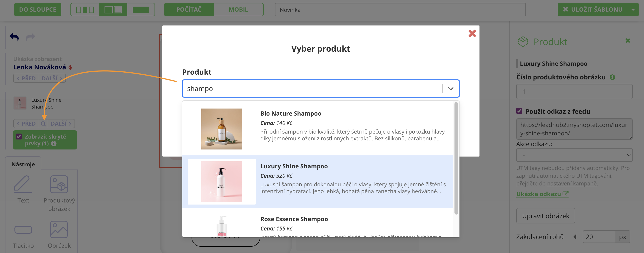
Task: Click info icon beside Číslo produktového obrázku
Action: coord(612,77)
